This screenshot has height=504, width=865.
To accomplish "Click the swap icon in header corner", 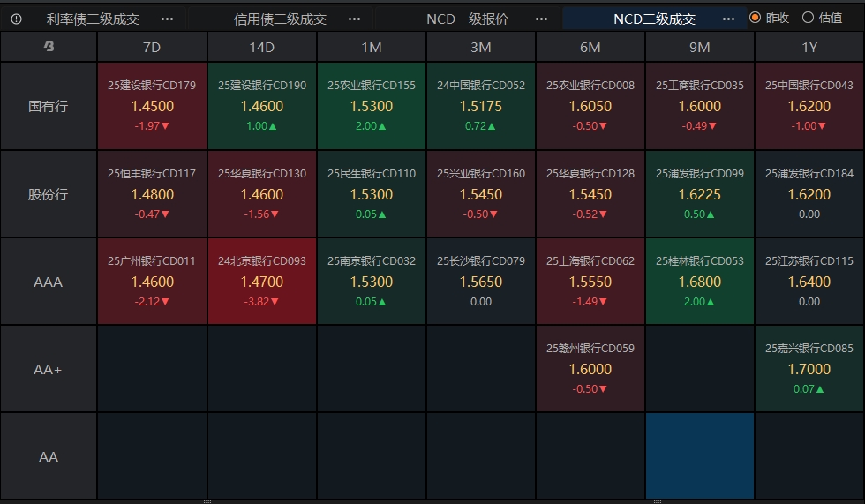I will (49, 46).
